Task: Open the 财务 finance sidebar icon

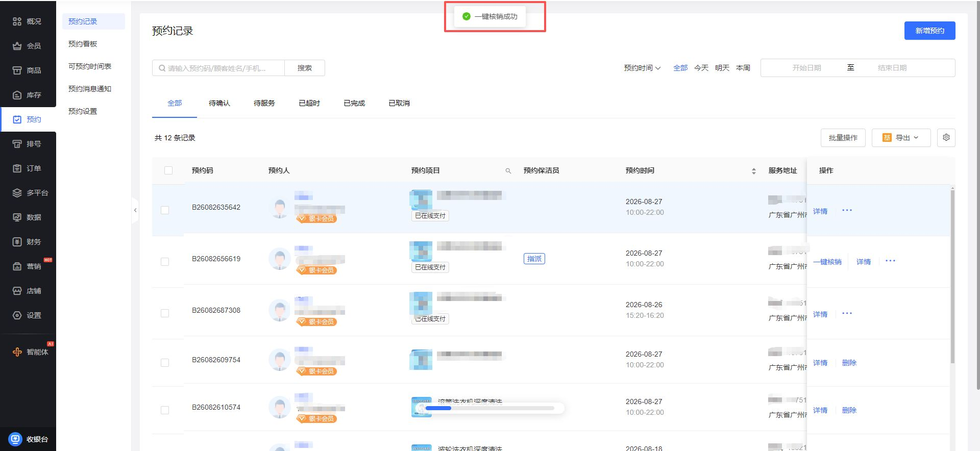Action: [17, 242]
